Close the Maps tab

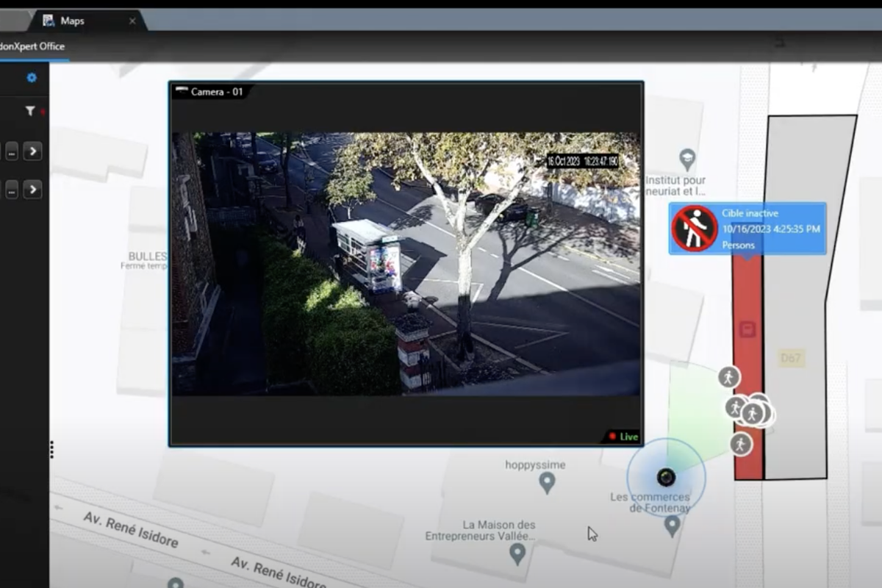(x=132, y=21)
